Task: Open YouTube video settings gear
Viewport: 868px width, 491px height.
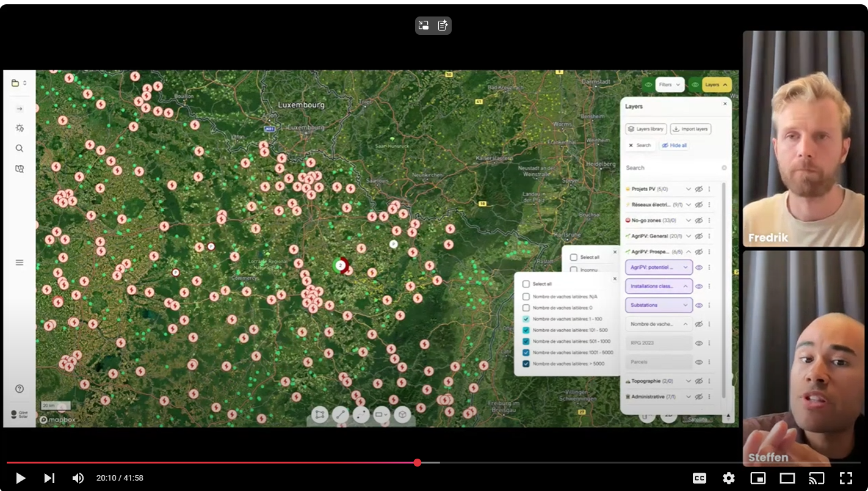Action: click(729, 478)
